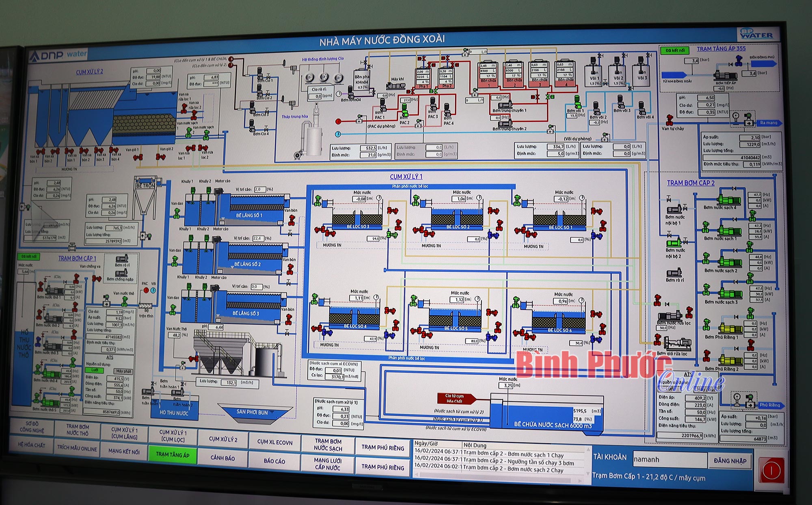Select the Máy khí compressor icon
This screenshot has width=812, height=505.
click(395, 86)
